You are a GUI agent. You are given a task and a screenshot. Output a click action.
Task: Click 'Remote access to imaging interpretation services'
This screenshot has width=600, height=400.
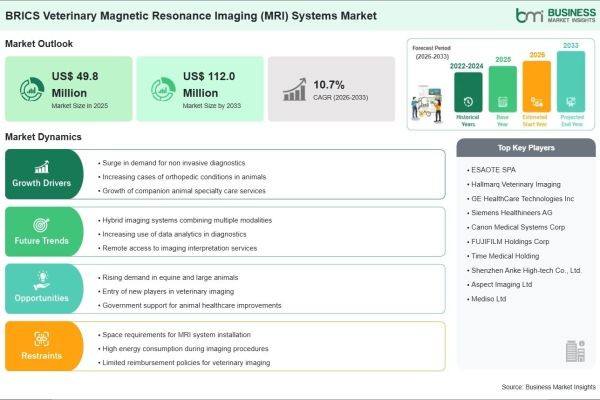[x=178, y=248]
